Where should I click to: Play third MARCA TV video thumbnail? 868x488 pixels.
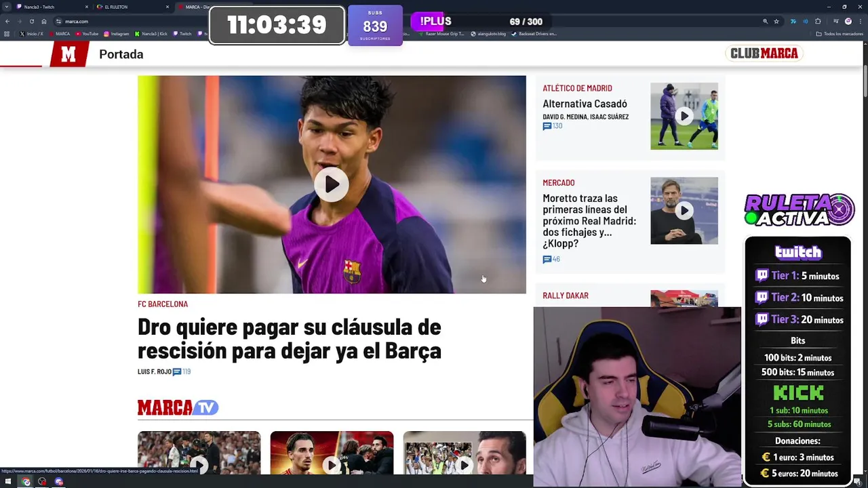coord(464,453)
